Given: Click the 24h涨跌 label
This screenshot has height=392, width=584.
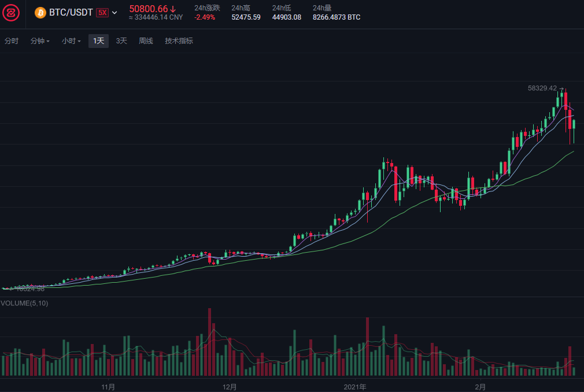Looking at the screenshot, I should pos(207,8).
